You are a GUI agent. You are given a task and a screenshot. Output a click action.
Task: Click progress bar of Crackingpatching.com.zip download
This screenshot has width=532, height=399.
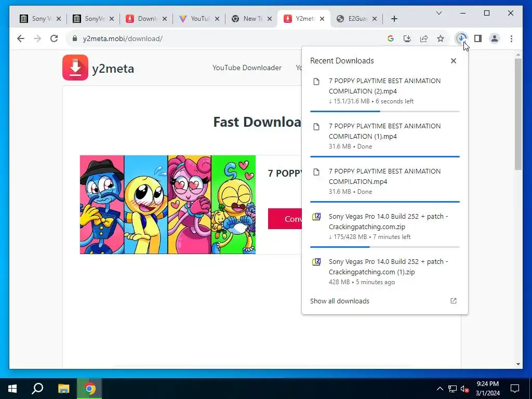pyautogui.click(x=385, y=247)
